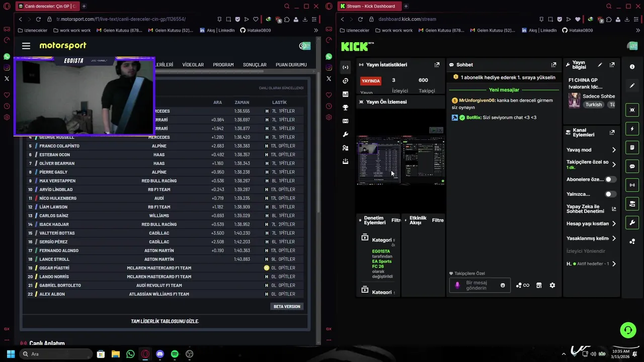Click TAM LİDERLİK TABLOSUNU GİZLE
The height and width of the screenshot is (362, 644).
(x=165, y=321)
